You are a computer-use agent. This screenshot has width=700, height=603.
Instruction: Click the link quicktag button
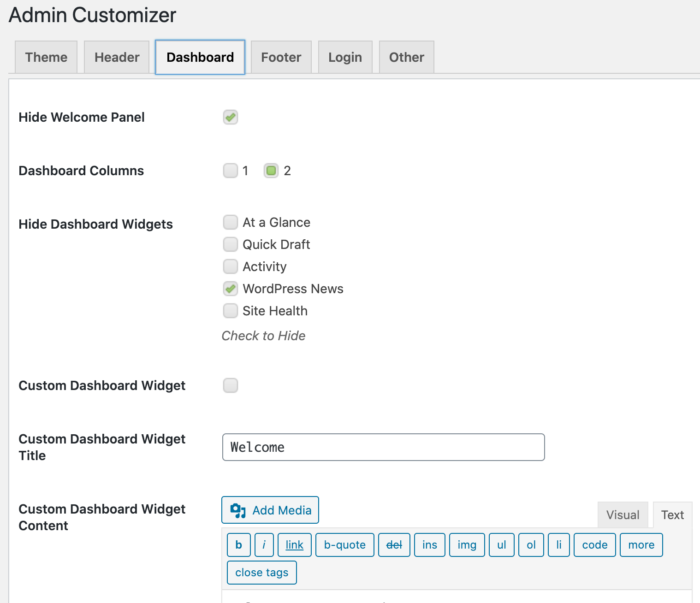click(295, 545)
